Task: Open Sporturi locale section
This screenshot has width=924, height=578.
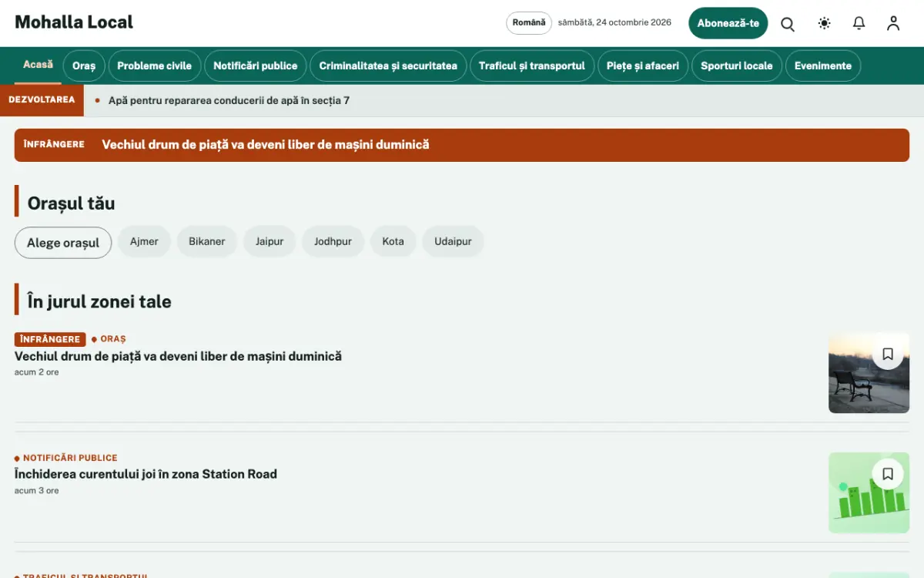Action: (x=737, y=66)
